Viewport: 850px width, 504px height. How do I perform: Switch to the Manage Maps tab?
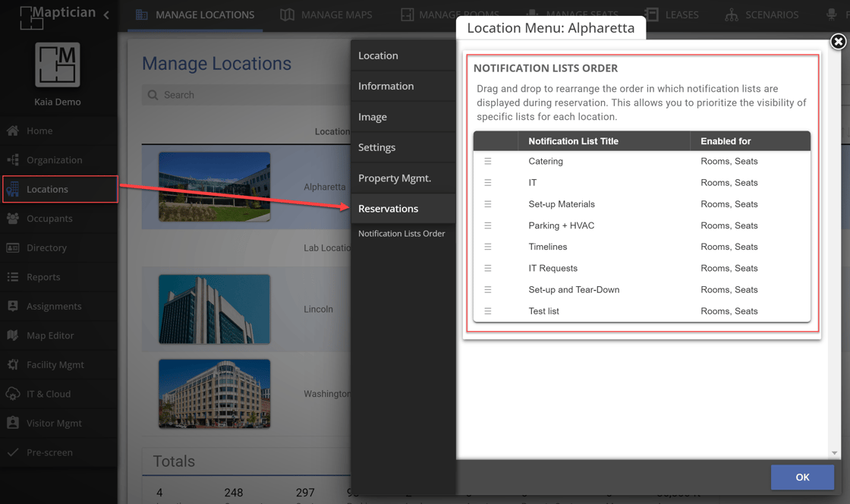pyautogui.click(x=326, y=14)
